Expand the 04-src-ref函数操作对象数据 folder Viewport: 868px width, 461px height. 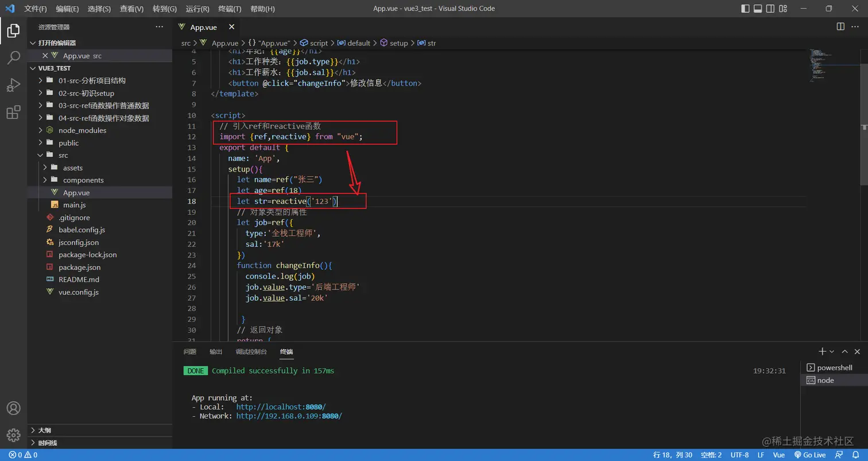click(104, 118)
